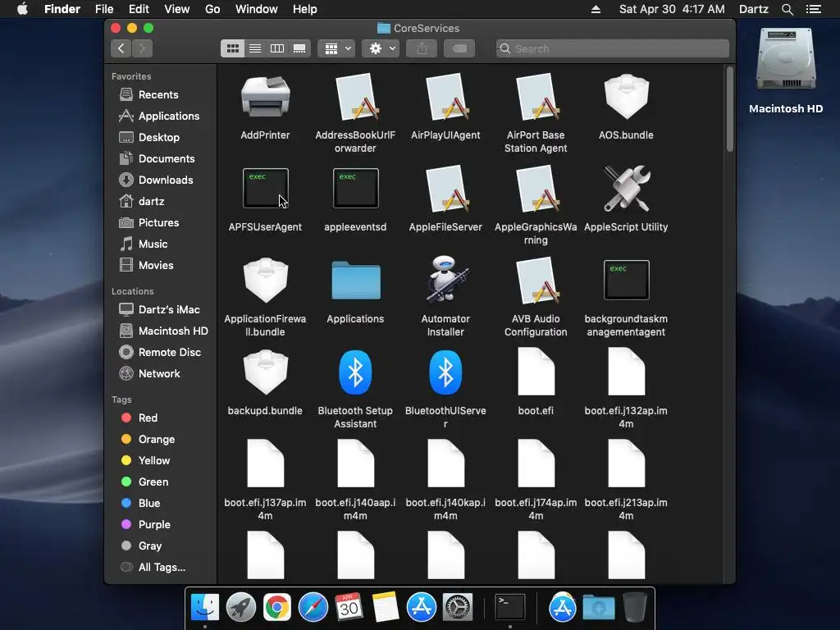The height and width of the screenshot is (630, 840).
Task: Select the Bluetooth Setup Assistant icon
Action: [356, 372]
